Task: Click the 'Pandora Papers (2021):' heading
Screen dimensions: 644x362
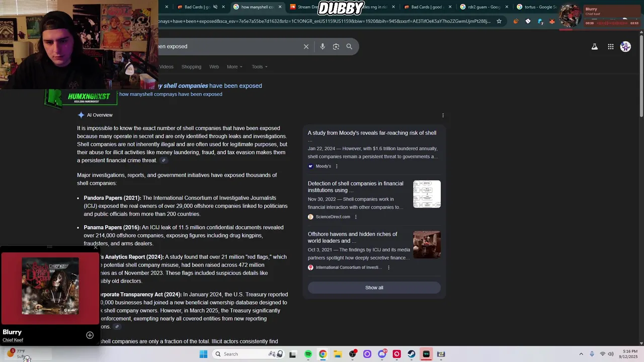Action: (x=112, y=198)
